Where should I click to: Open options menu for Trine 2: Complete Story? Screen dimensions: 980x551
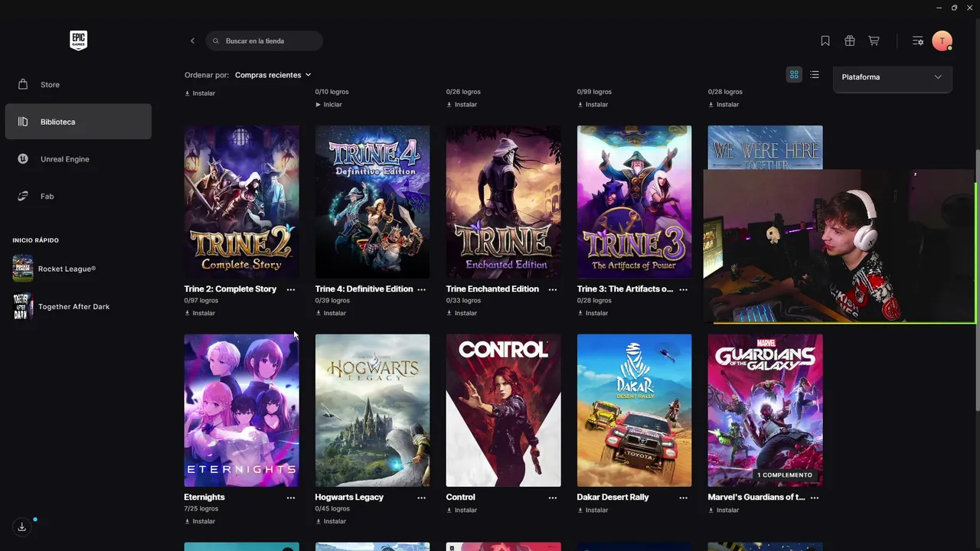[291, 289]
